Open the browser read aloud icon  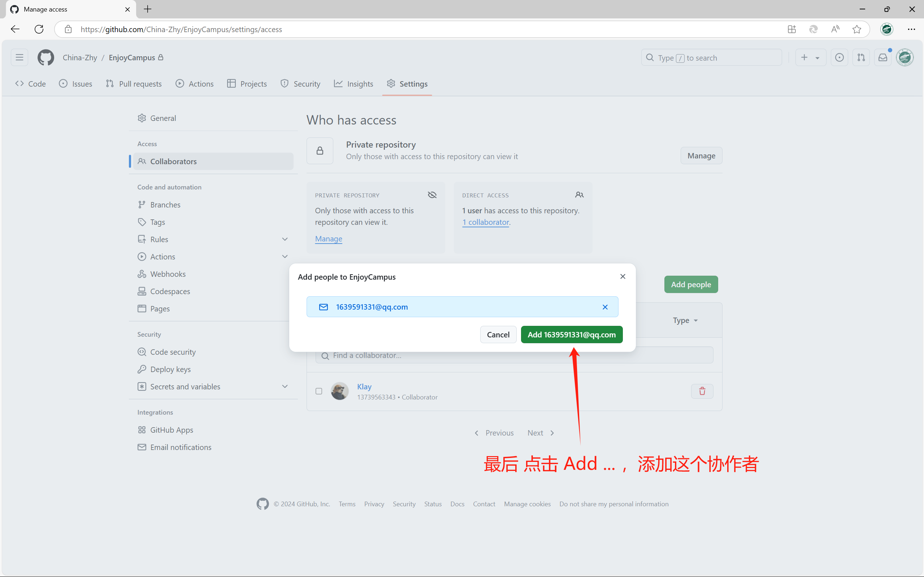point(835,29)
